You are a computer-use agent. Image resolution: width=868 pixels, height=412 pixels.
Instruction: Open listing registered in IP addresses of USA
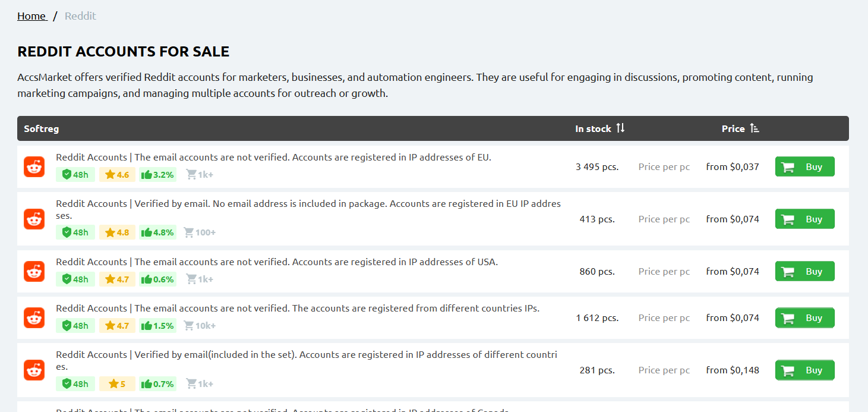click(x=277, y=262)
